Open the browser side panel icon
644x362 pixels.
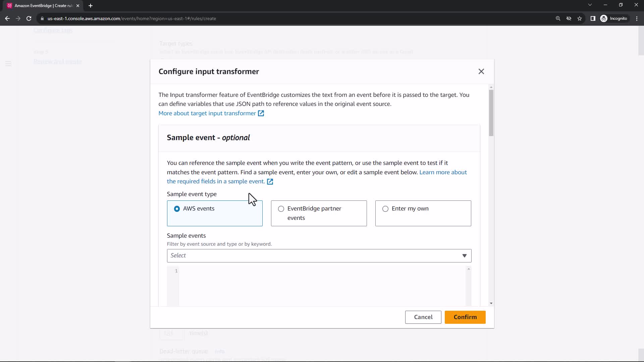(593, 18)
